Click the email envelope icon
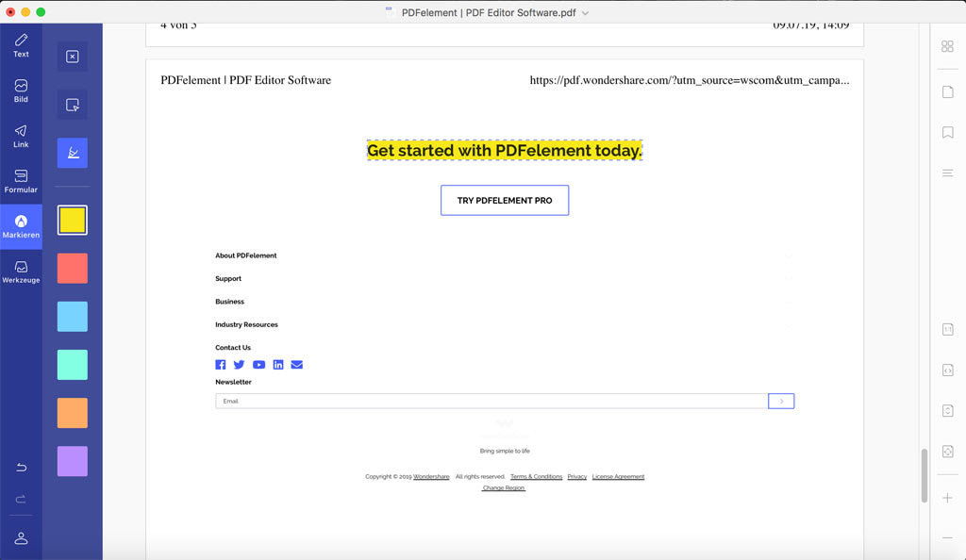Image resolution: width=966 pixels, height=560 pixels. coord(297,365)
